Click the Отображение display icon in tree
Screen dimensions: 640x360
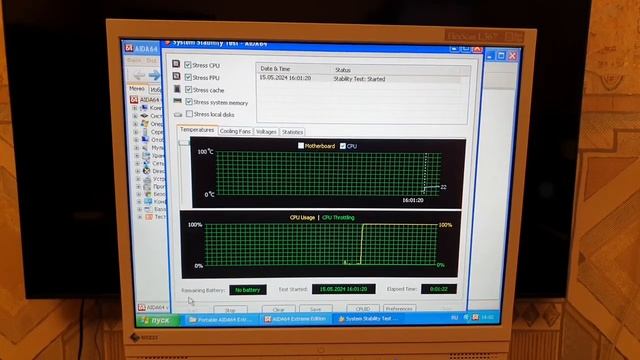pyautogui.click(x=146, y=139)
